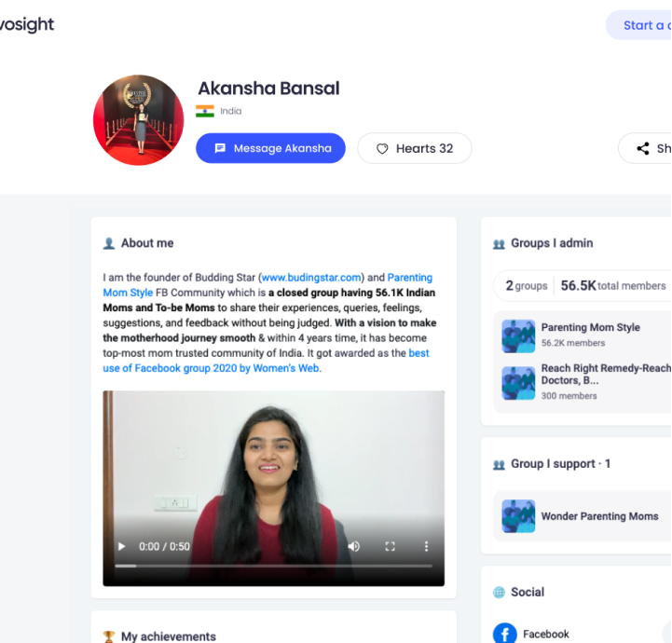Screen dimensions: 672x643
Task: Click the Facebook label in Social
Action: (545, 634)
